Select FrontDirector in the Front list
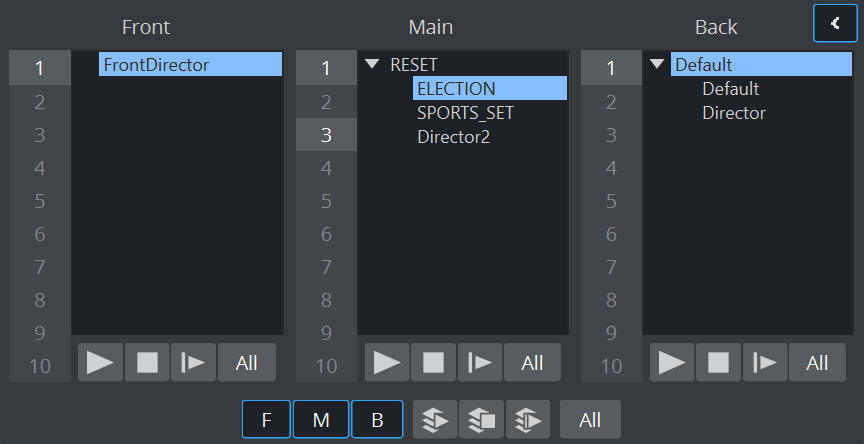864x444 pixels. (x=155, y=64)
